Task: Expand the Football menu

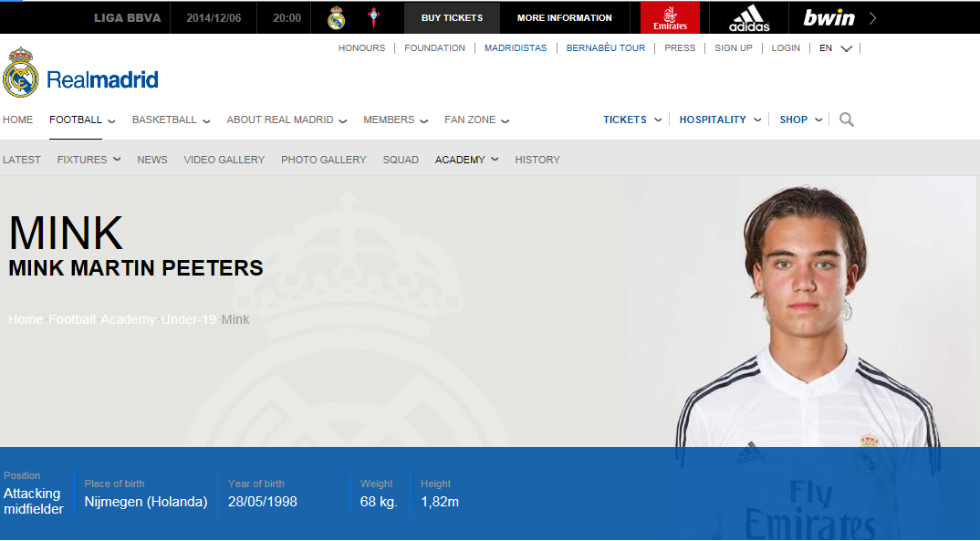Action: pyautogui.click(x=82, y=120)
